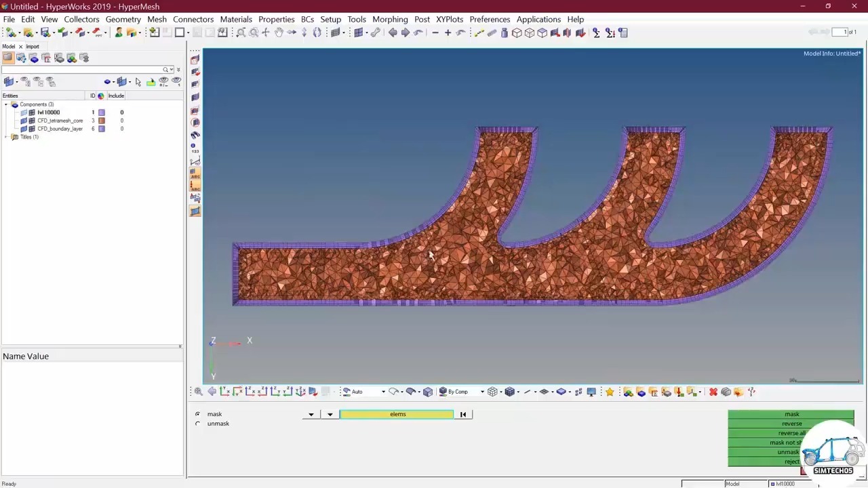Select the lvl10000 component row

click(49, 113)
